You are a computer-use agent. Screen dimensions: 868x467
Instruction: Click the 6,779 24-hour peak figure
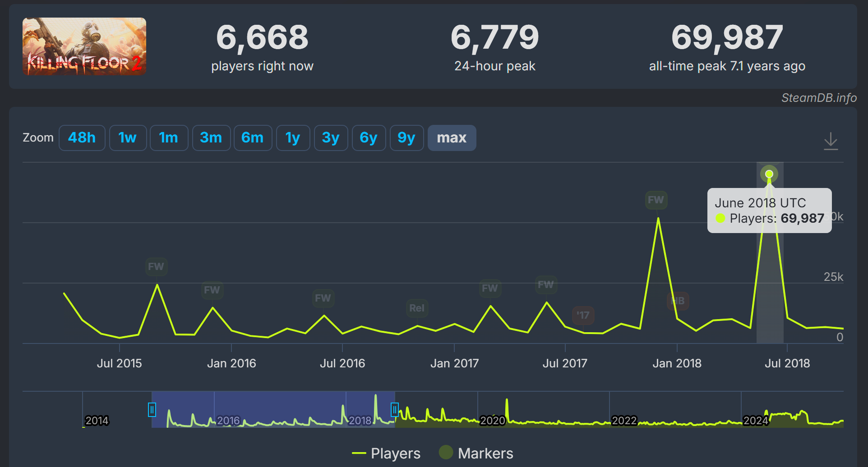point(495,37)
